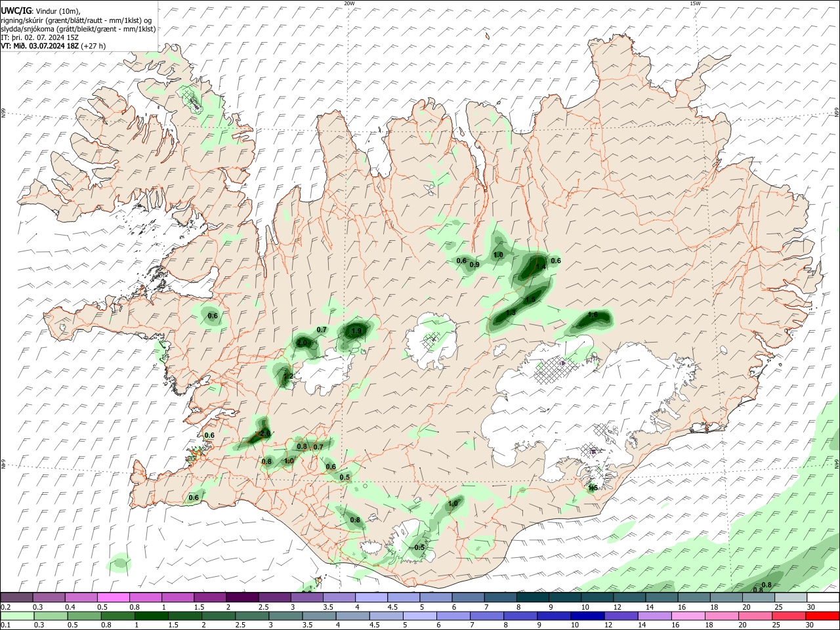
Task: Click the '15W' longitude label
Action: click(695, 3)
